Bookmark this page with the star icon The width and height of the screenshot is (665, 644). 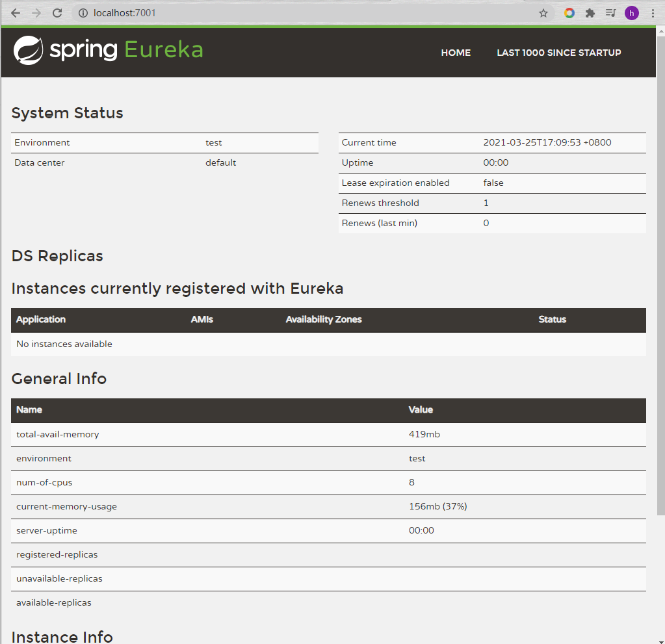543,13
